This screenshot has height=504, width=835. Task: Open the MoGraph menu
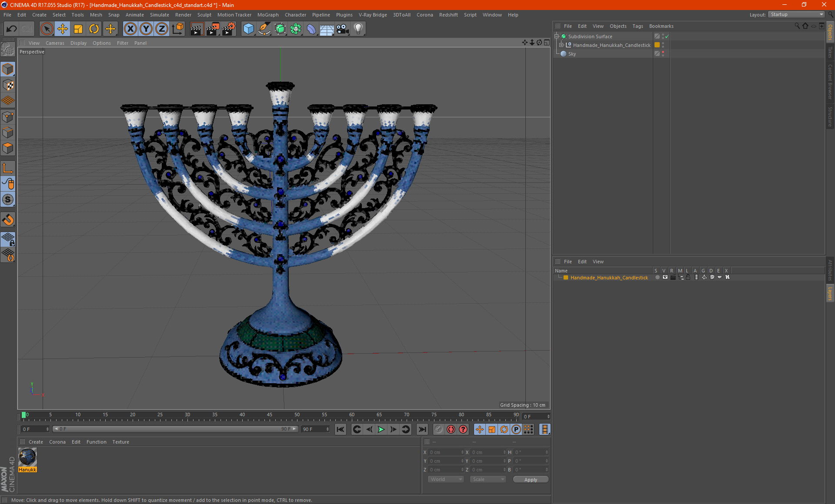pyautogui.click(x=268, y=15)
